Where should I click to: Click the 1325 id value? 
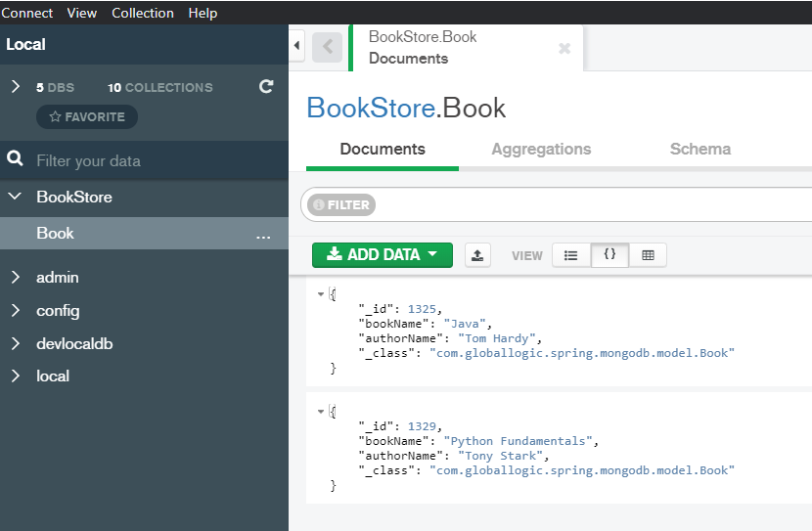422,309
